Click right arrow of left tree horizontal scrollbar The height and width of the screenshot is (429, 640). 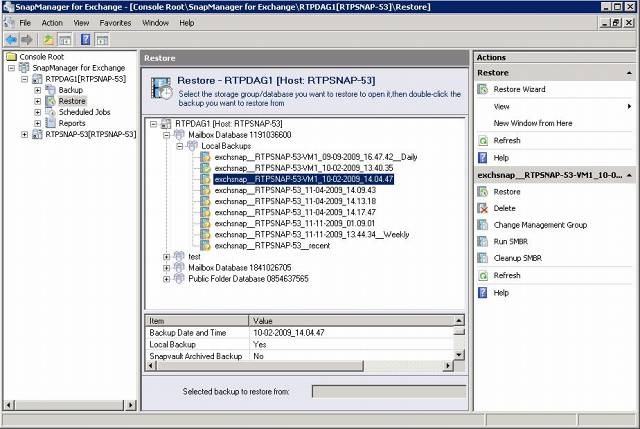click(x=131, y=405)
